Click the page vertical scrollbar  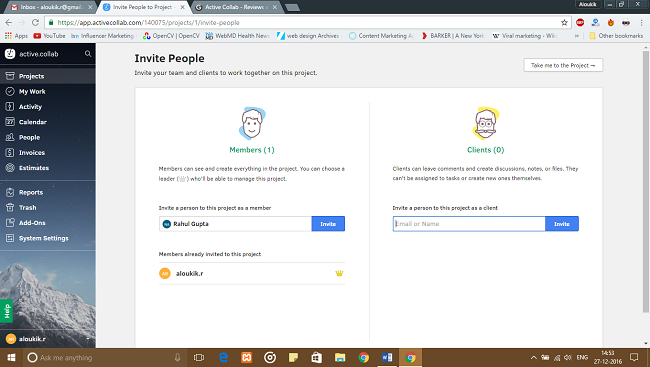point(646,182)
